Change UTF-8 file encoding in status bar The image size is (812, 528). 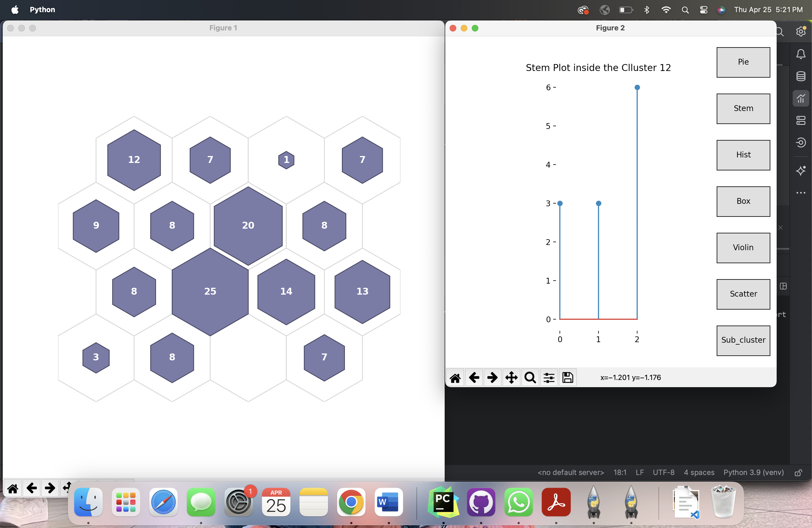[663, 472]
